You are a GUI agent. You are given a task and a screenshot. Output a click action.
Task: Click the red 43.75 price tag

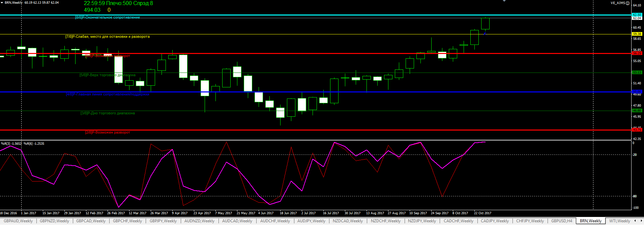[x=637, y=130]
